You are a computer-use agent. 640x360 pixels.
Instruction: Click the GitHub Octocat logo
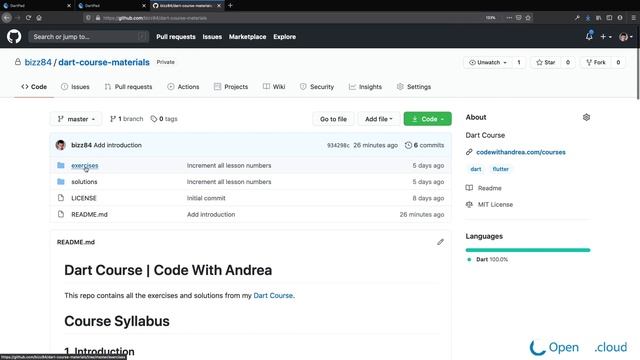14,37
